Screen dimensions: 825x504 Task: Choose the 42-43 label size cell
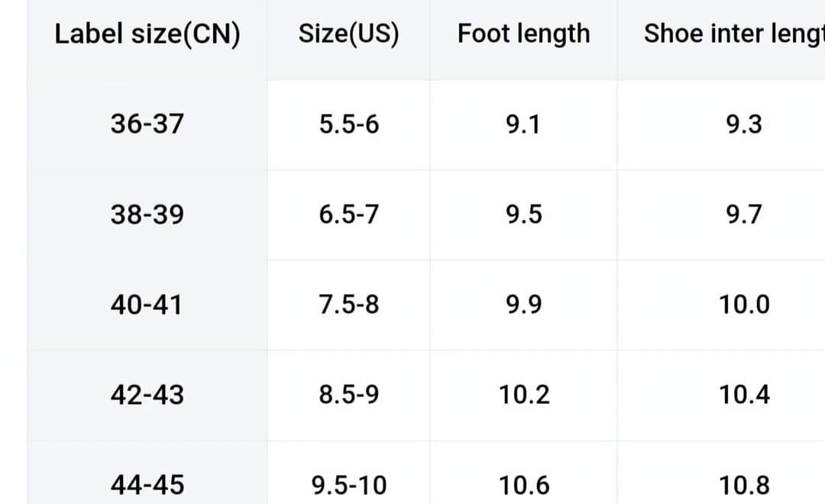point(147,395)
